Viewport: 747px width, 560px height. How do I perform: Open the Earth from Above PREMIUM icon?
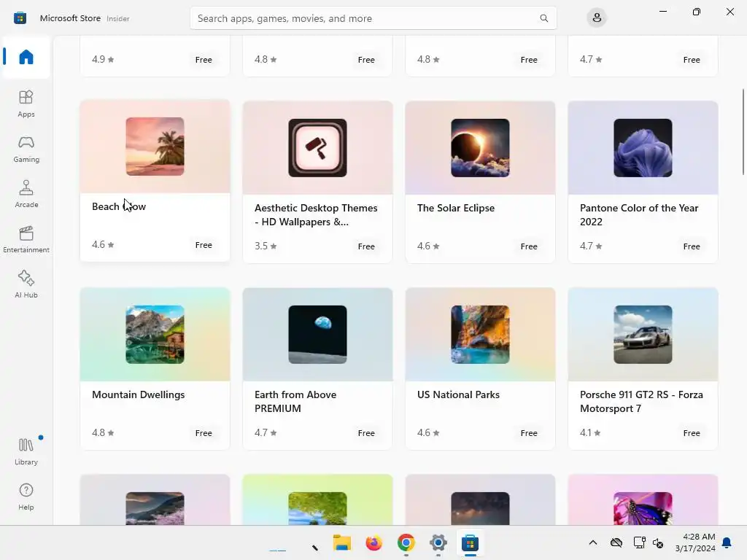click(317, 334)
